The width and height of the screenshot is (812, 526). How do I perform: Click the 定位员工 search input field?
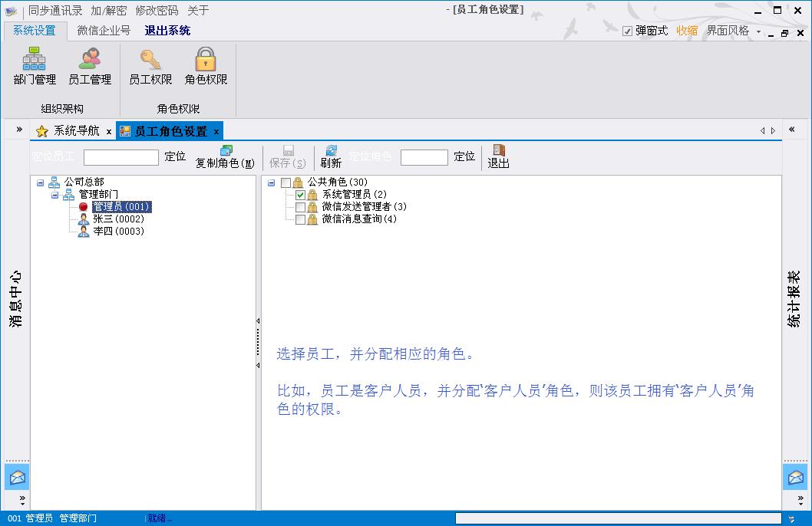click(x=120, y=157)
